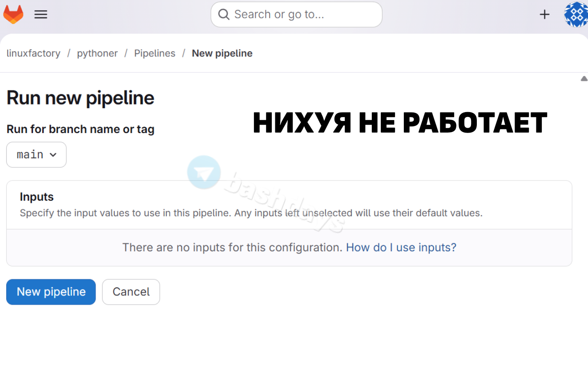Cancel the pipeline creation
This screenshot has height=383, width=588.
click(x=131, y=292)
